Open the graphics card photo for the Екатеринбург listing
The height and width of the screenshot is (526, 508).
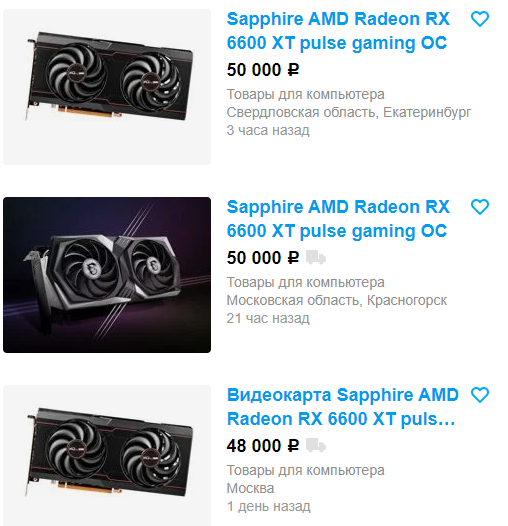point(107,87)
